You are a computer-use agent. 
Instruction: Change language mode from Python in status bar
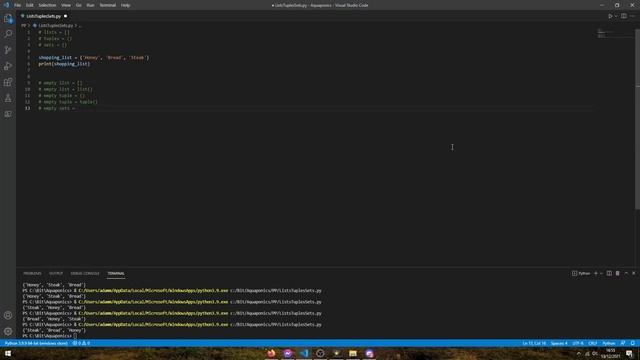(x=609, y=343)
